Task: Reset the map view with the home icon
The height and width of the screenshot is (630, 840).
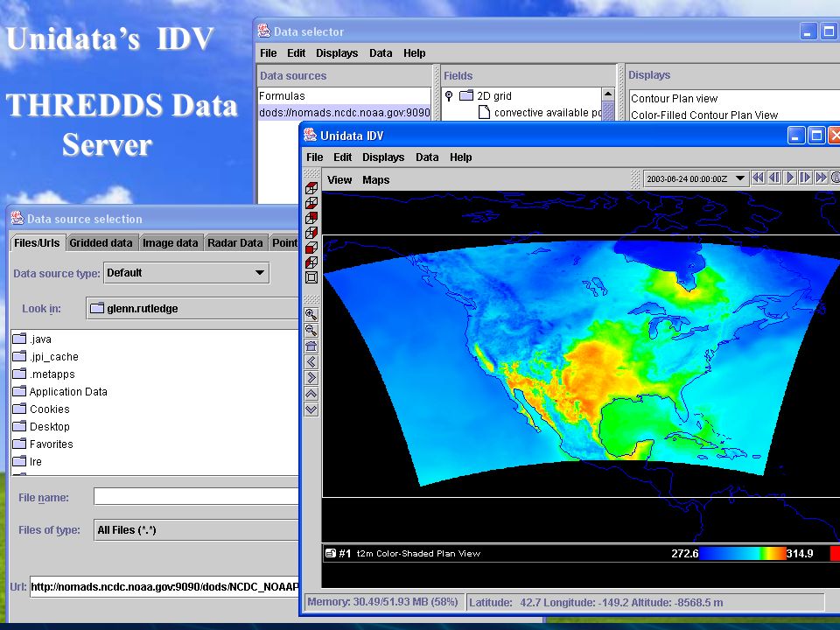Action: point(311,346)
